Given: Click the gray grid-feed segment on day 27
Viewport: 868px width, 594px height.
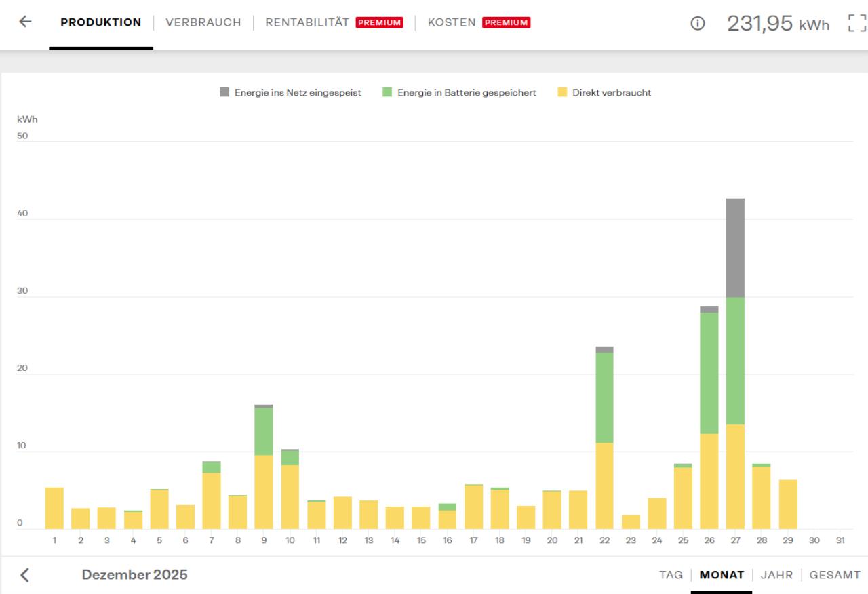Looking at the screenshot, I should [735, 248].
